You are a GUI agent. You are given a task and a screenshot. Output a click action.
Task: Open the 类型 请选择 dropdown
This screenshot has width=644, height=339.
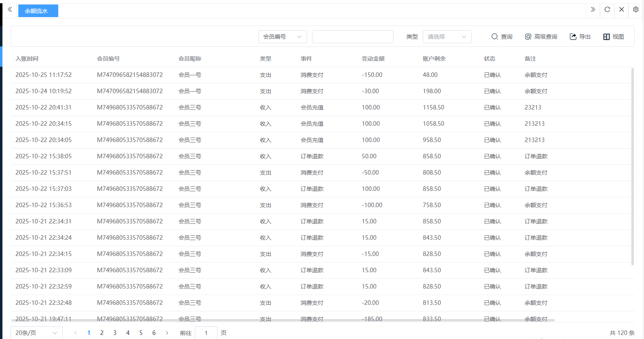coord(447,37)
